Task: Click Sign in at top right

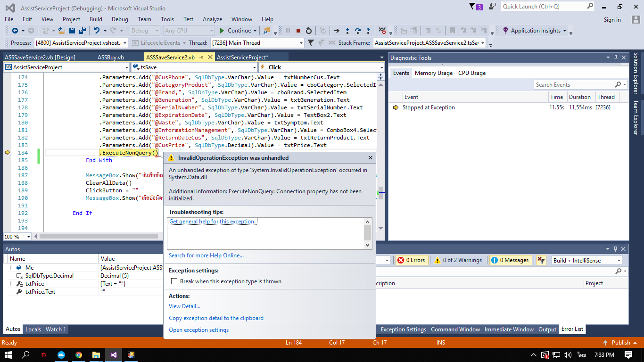Action: point(612,20)
